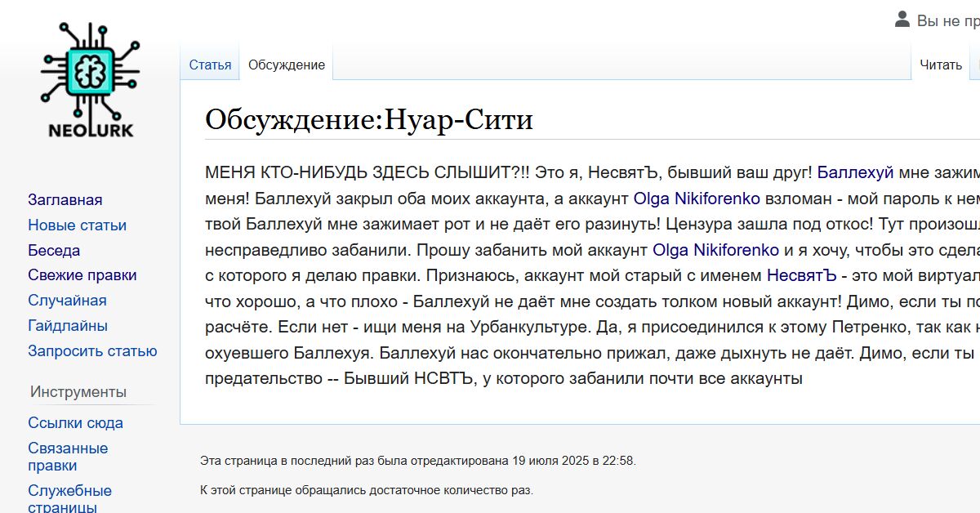
Task: Open Гайдлайны link
Action: pyautogui.click(x=68, y=326)
